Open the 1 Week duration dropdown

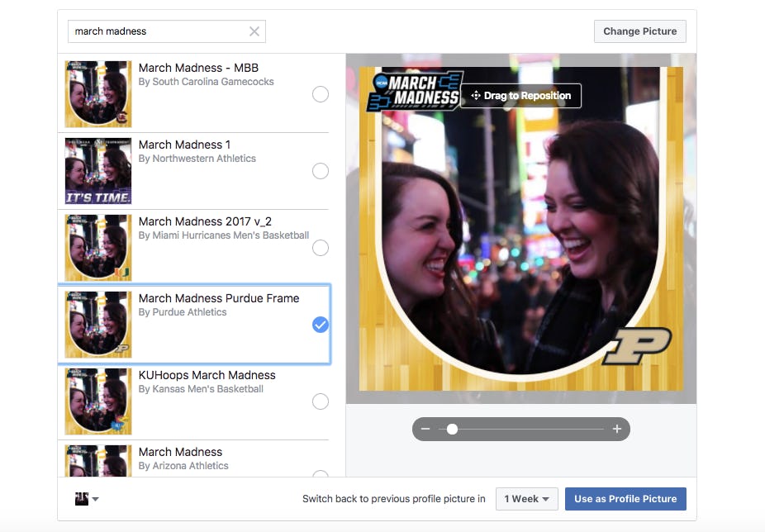(526, 499)
